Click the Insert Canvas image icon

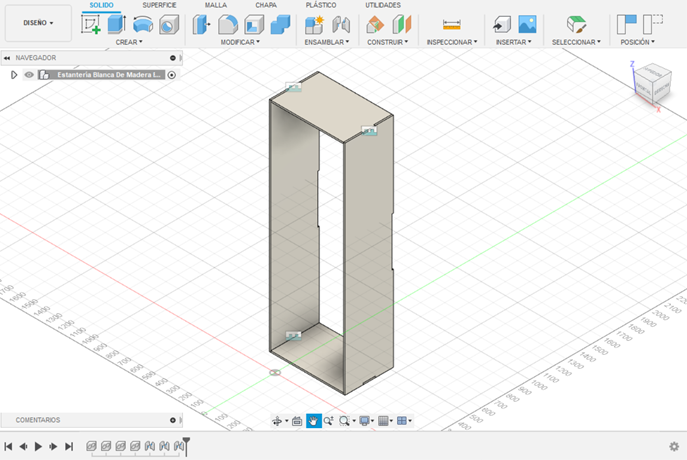click(527, 24)
